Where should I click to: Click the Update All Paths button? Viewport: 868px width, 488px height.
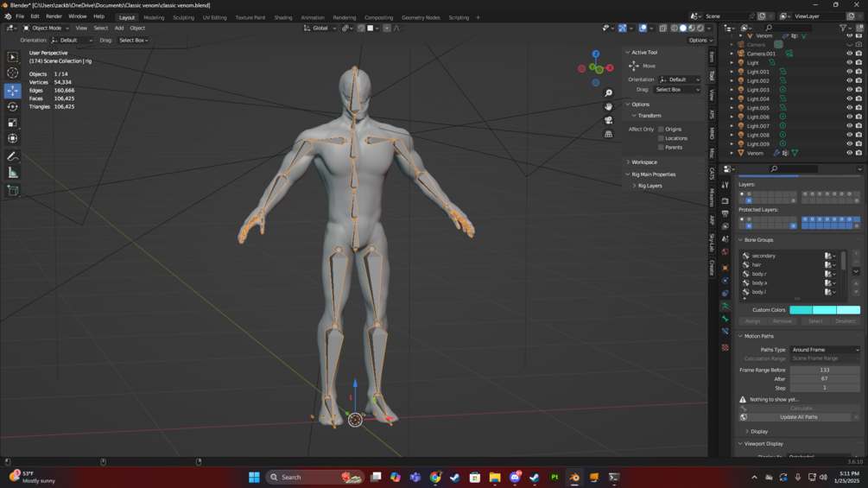click(x=798, y=417)
